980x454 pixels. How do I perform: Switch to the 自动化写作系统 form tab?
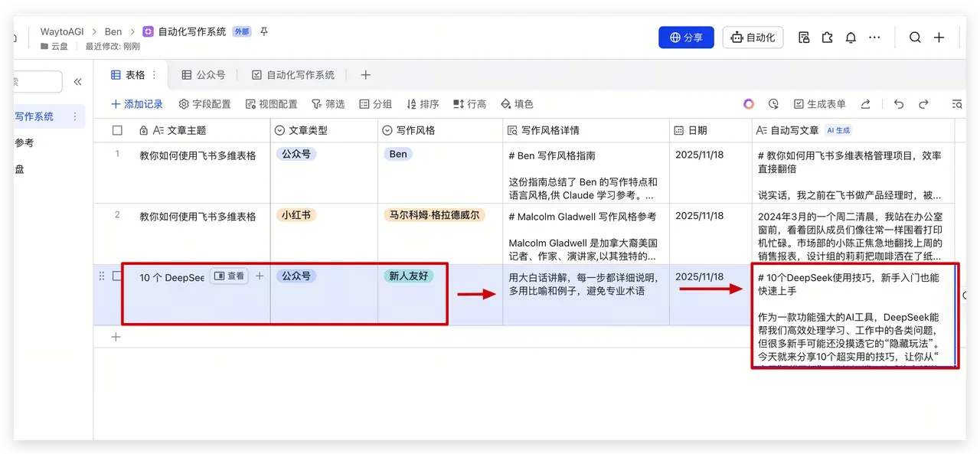click(293, 75)
